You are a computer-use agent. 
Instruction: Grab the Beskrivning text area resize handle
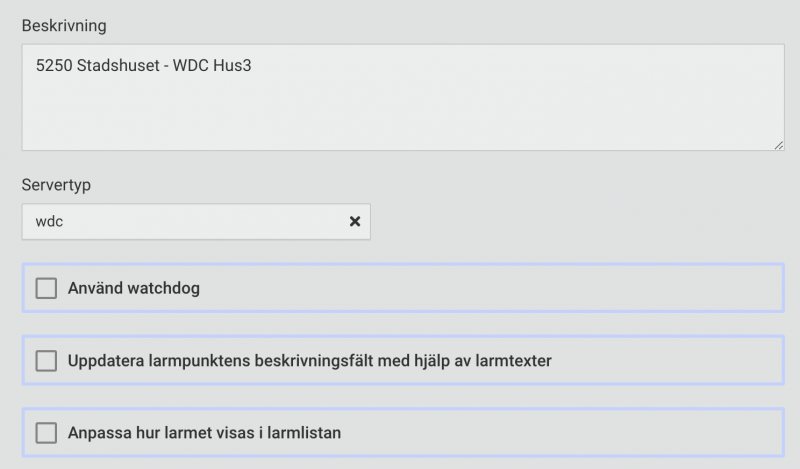(779, 145)
